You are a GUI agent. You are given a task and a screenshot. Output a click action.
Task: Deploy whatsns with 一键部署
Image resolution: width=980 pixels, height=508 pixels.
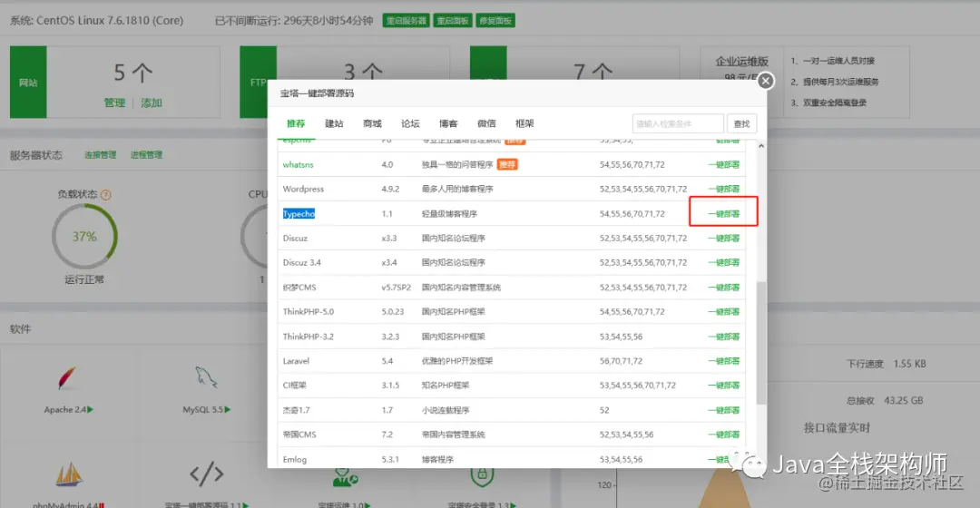coord(724,165)
